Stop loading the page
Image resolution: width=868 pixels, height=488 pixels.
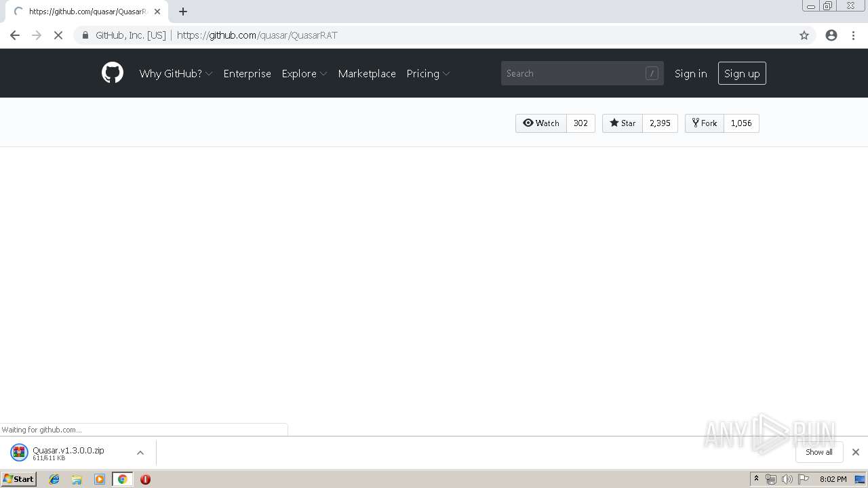[58, 35]
